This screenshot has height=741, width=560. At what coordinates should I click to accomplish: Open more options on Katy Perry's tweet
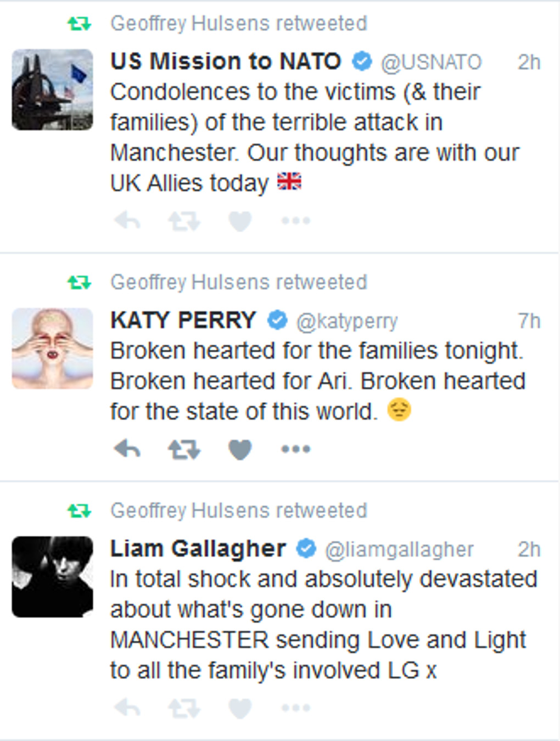click(x=296, y=450)
